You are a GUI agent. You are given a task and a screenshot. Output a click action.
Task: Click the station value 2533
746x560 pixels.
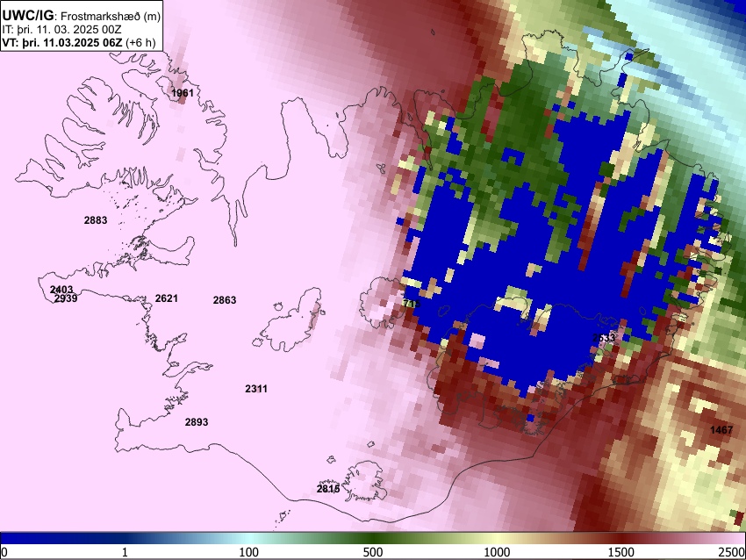(x=604, y=338)
